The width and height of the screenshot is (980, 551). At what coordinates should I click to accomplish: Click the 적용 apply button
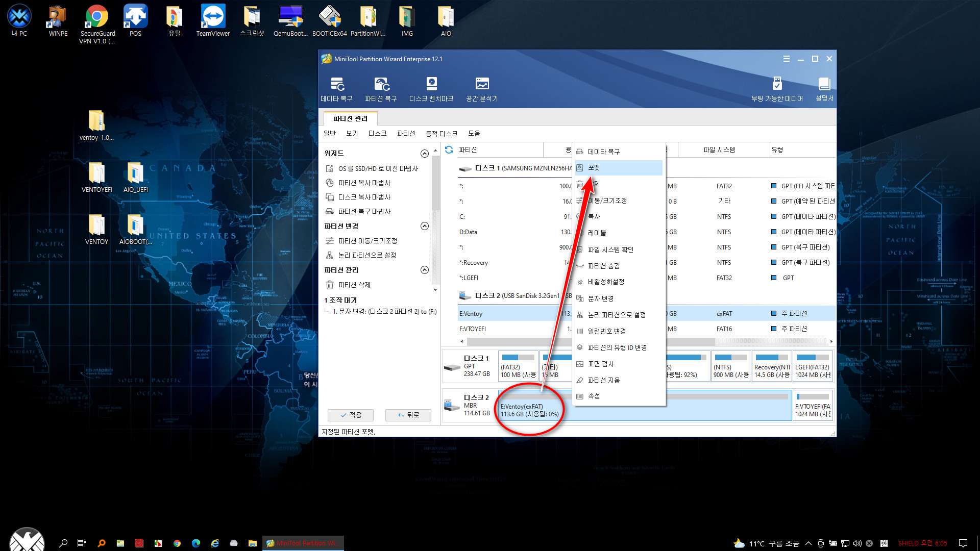point(351,415)
